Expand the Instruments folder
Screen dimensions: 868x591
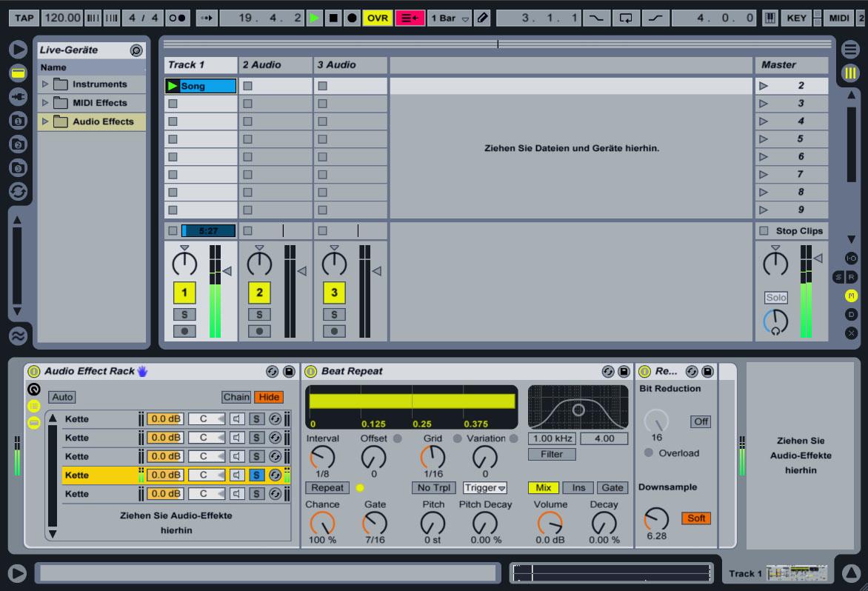45,84
